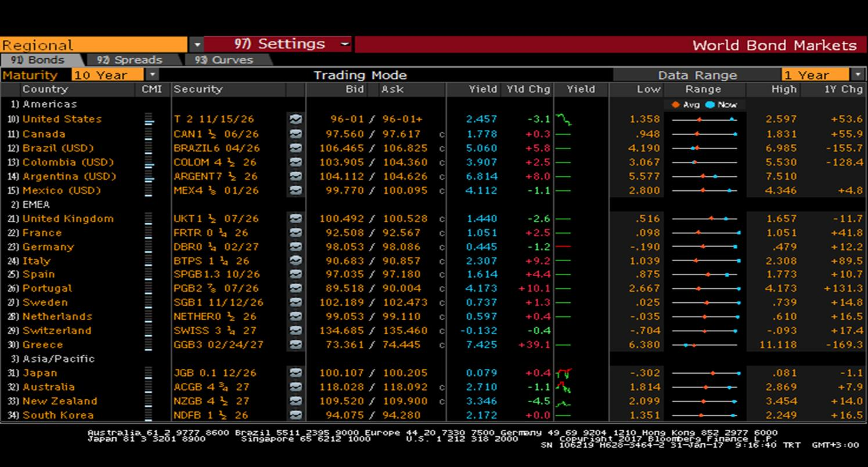Expand the Regional dropdown arrow
Screen dimensions: 868x467
coord(196,45)
